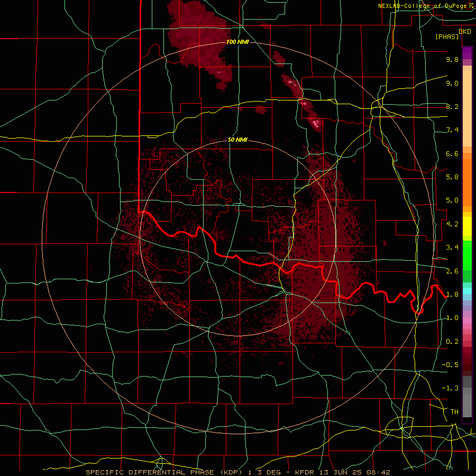Click the 5.8 legend value
Screen dimensions: 476x476
pos(452,177)
